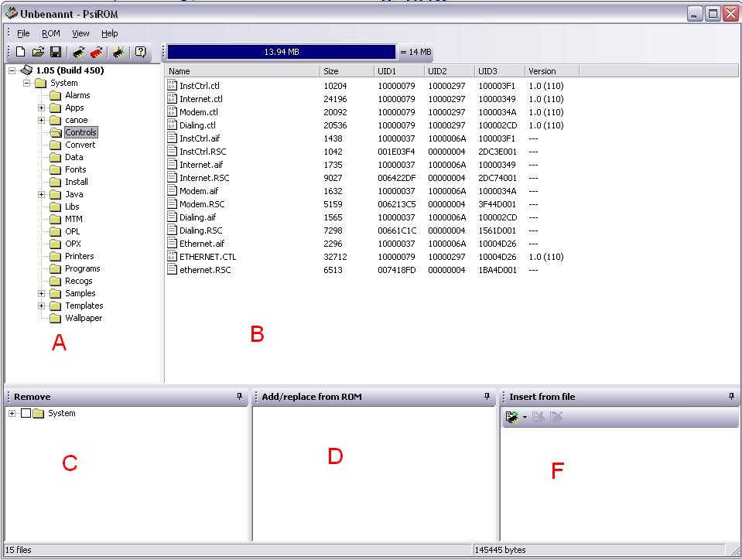Click the Modem.RSC file icon
742x560 pixels.
[x=173, y=204]
